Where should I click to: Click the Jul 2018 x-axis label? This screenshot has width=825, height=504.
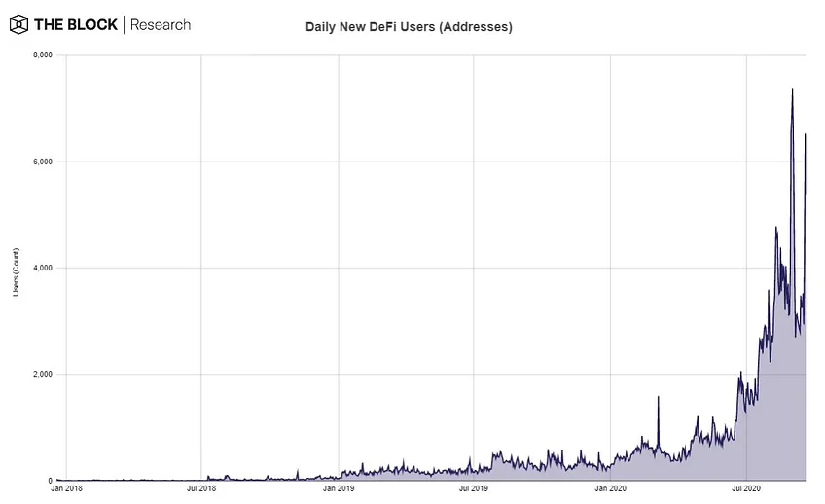(201, 488)
